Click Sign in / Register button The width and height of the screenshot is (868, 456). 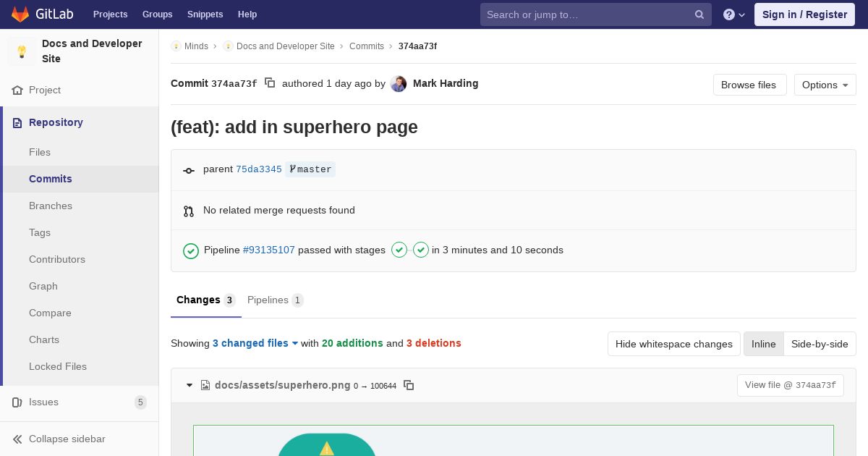tap(804, 14)
